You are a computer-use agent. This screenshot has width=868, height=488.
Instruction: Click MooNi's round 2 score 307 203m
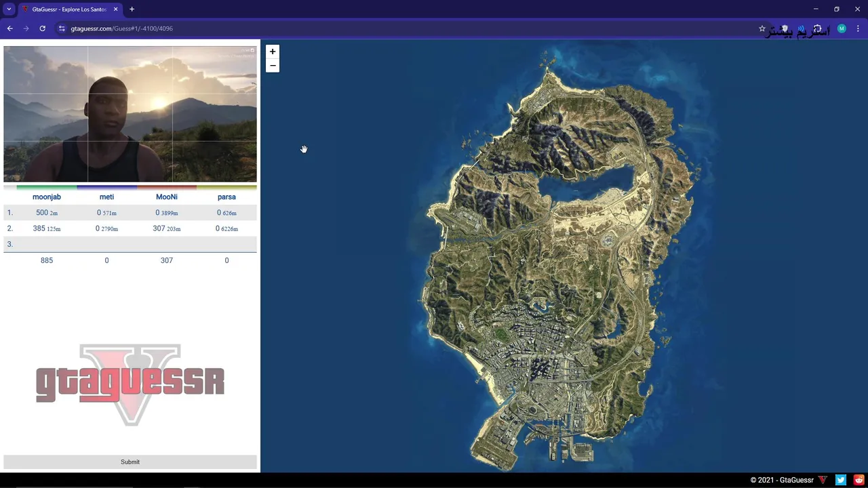tap(167, 228)
